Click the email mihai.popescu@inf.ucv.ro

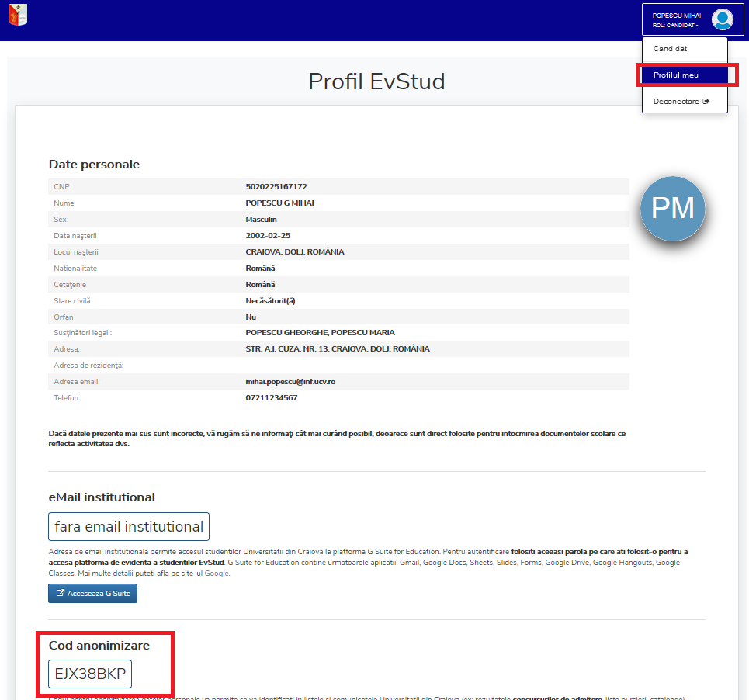tap(290, 382)
